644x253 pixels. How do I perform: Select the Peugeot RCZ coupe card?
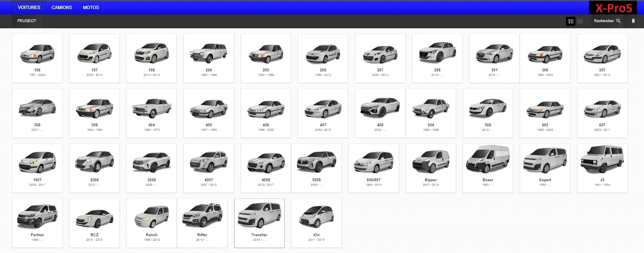[x=94, y=223]
